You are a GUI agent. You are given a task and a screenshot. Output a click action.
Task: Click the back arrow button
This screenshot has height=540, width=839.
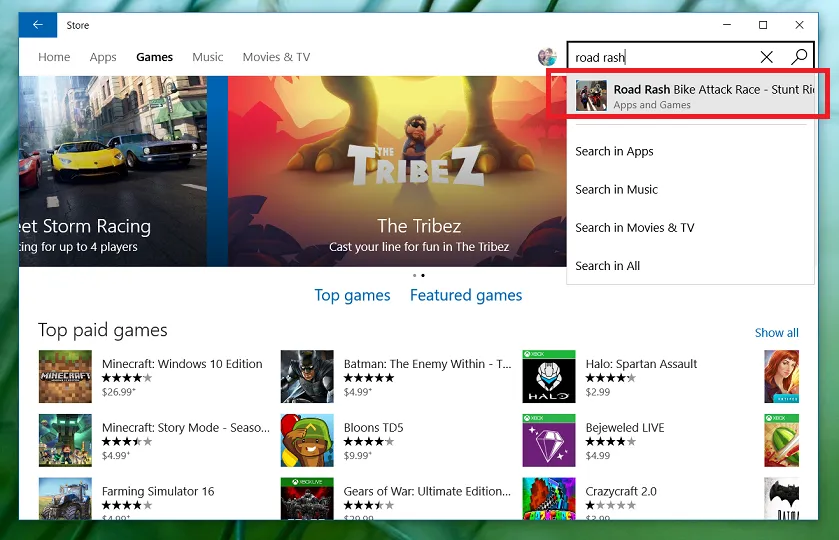pyautogui.click(x=38, y=25)
